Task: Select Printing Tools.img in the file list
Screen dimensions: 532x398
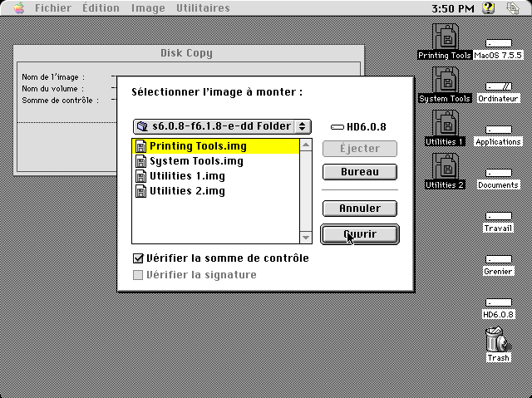Action: tap(197, 146)
